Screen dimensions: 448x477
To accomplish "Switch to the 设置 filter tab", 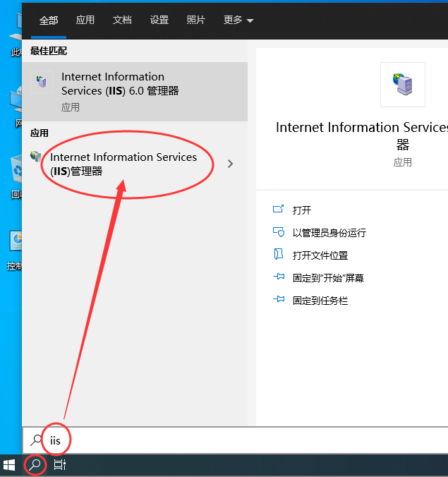I will pos(159,20).
